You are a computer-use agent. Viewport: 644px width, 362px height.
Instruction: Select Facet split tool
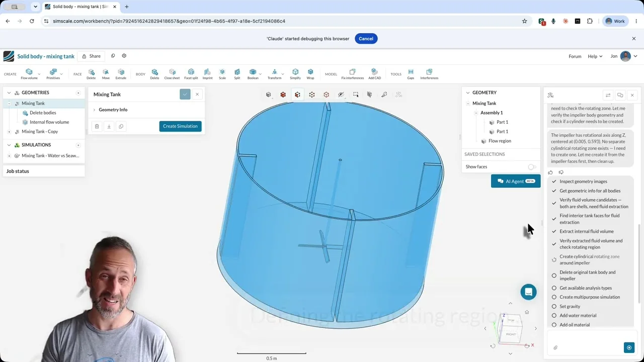tap(191, 74)
